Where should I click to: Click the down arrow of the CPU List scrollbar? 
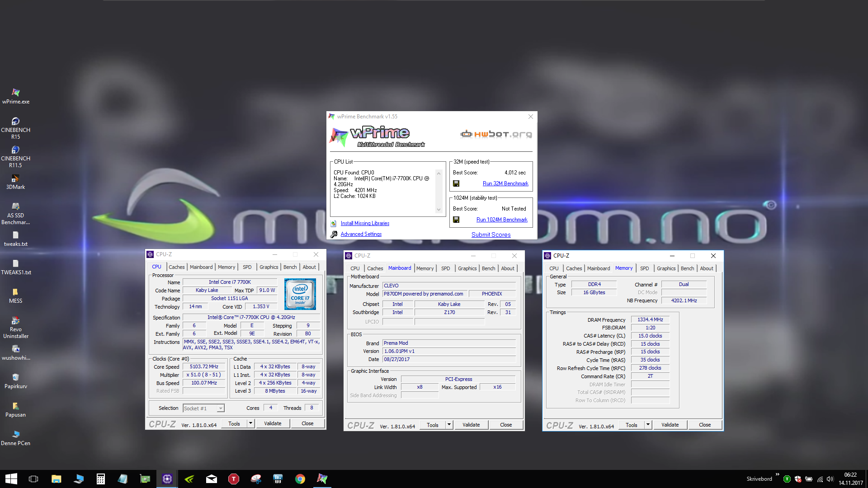[439, 210]
